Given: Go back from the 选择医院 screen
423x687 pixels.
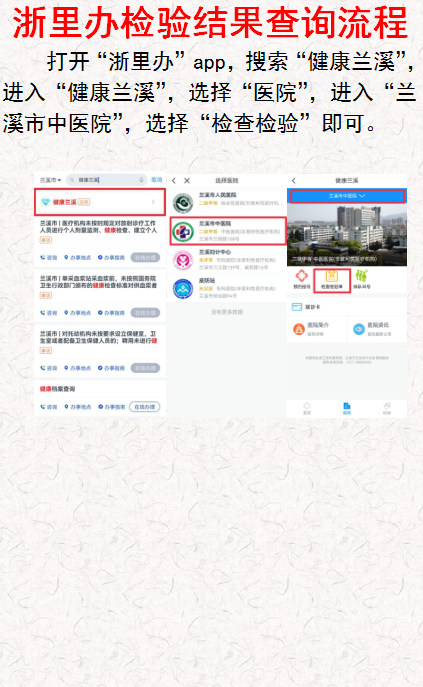Looking at the screenshot, I should tap(174, 181).
